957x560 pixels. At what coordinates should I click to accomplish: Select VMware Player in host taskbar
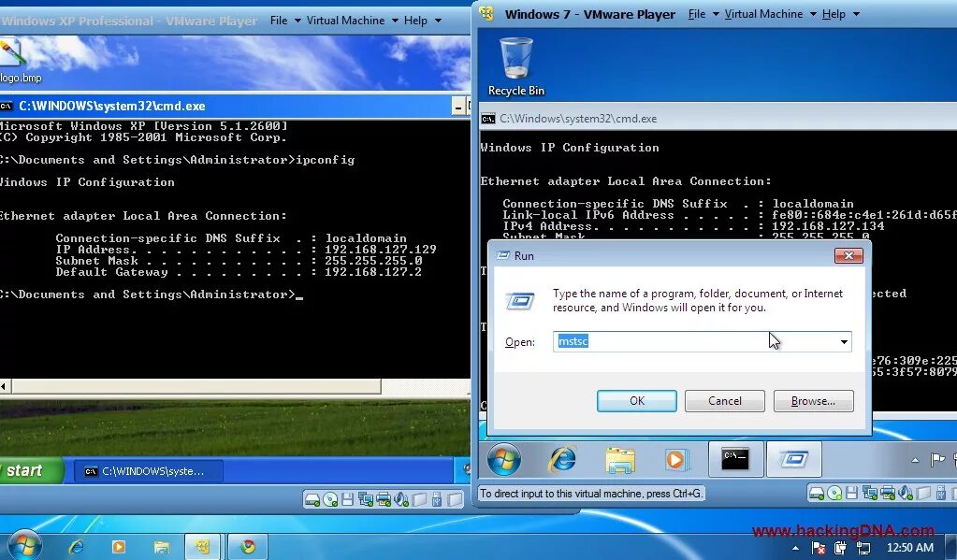204,547
